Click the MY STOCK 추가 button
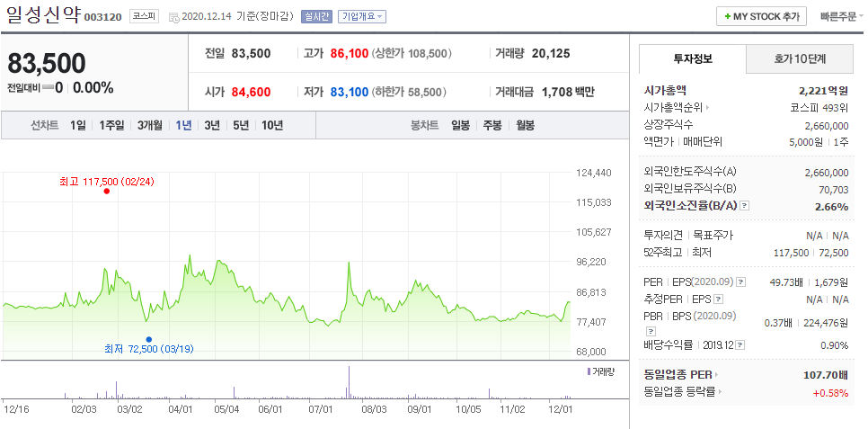Viewport: 868px width, 429px height. click(x=761, y=16)
